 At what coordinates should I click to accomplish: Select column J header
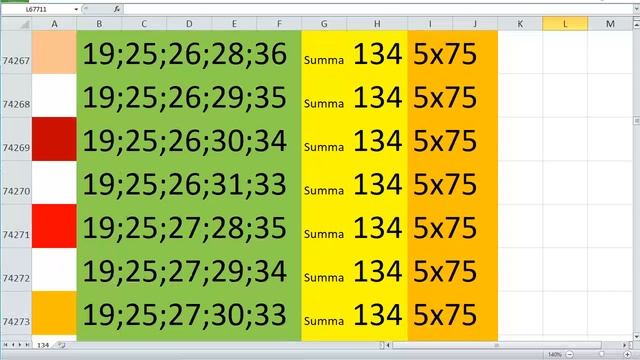coord(475,24)
